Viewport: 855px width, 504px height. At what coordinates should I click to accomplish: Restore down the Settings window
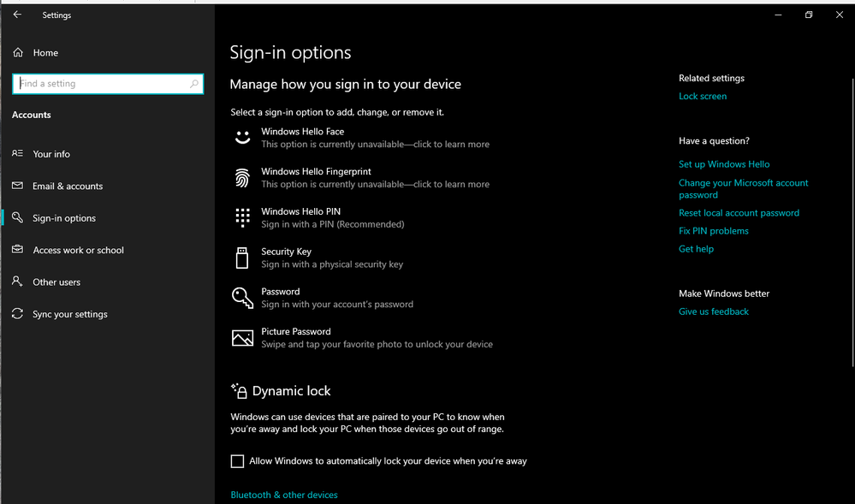click(x=809, y=15)
